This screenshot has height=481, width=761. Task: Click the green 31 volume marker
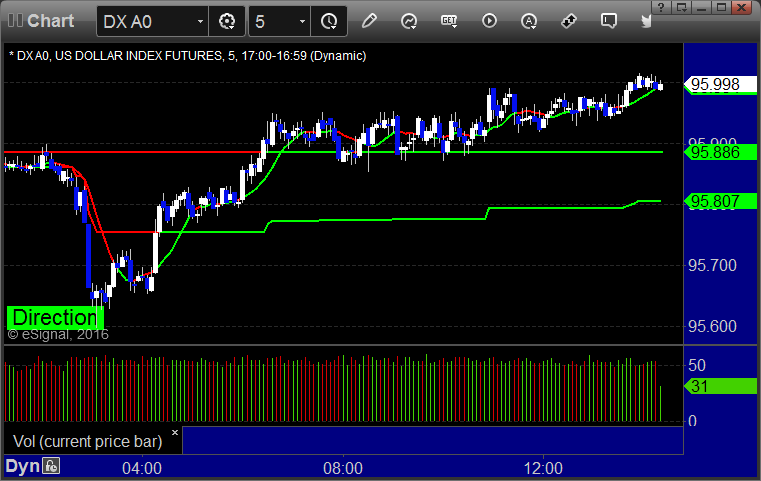coord(721,386)
